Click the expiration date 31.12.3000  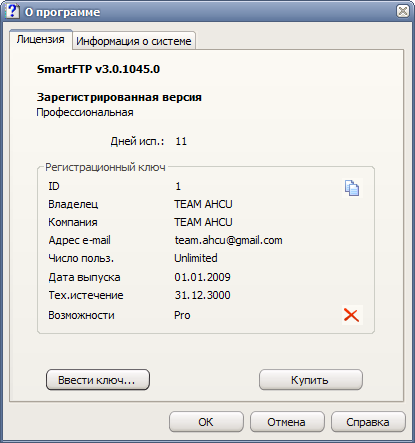(x=202, y=295)
